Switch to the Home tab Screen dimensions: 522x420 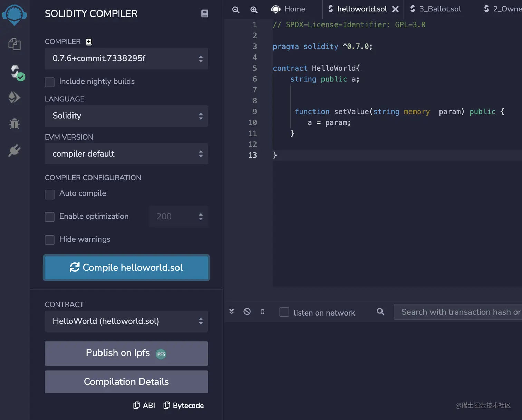coord(288,9)
